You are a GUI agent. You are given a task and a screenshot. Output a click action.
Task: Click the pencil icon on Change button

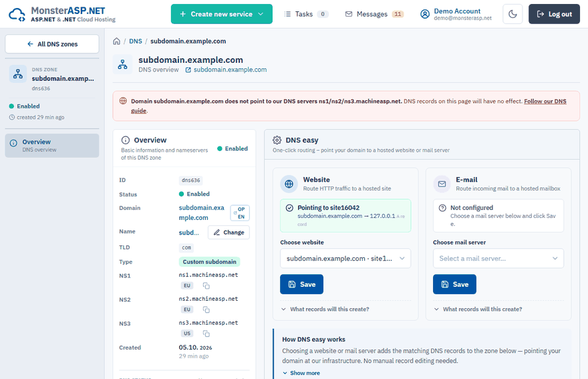216,233
